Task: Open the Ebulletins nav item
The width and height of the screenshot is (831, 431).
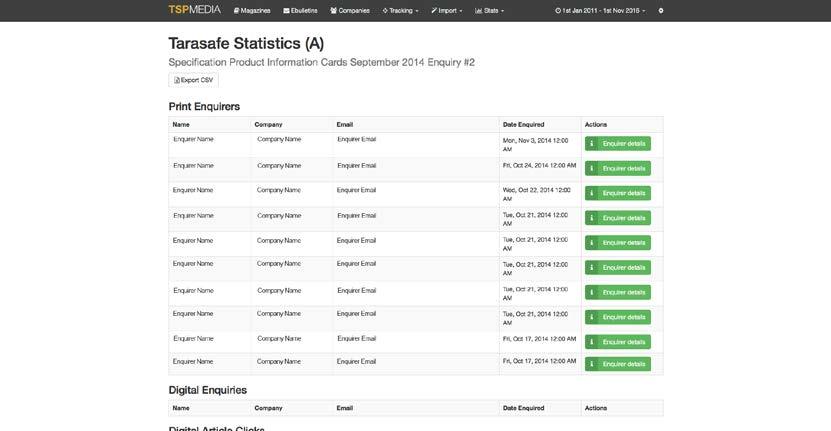Action: 300,11
